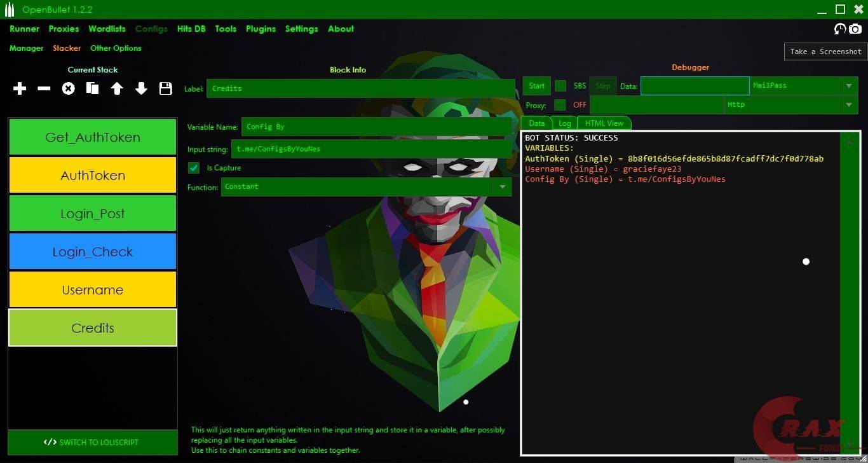Select the Credits block
This screenshot has height=463, width=868.
coord(93,328)
